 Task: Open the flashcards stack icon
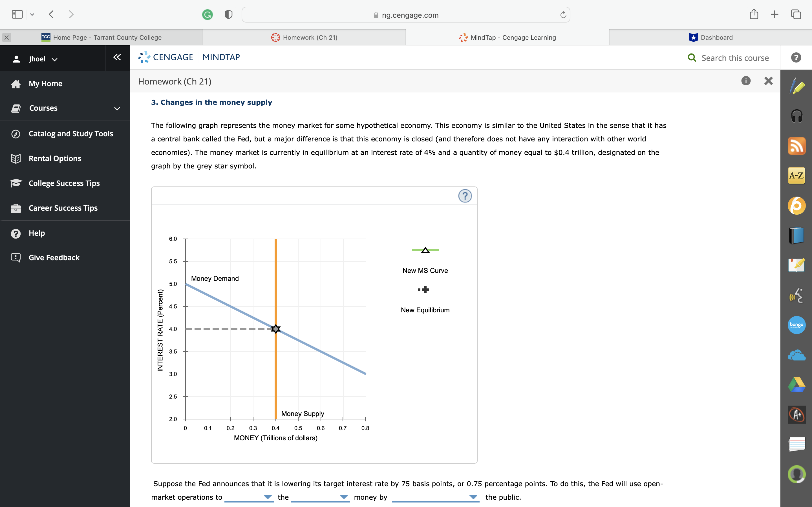point(797,444)
